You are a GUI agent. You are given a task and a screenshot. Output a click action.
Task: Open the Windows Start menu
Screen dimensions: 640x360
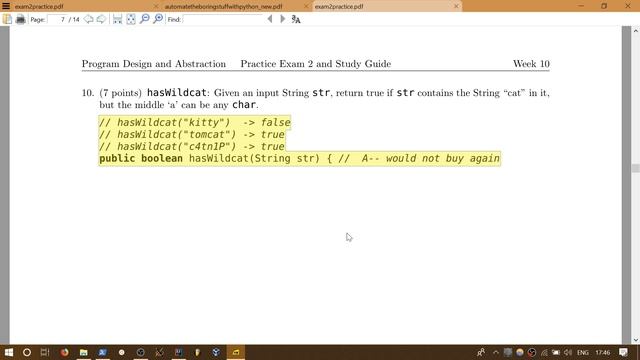[x=8, y=352]
